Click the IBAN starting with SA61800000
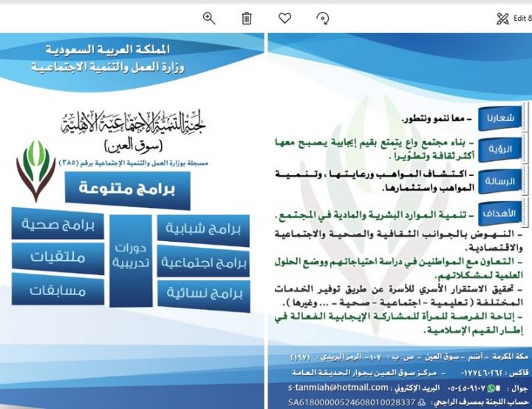 click(x=352, y=402)
